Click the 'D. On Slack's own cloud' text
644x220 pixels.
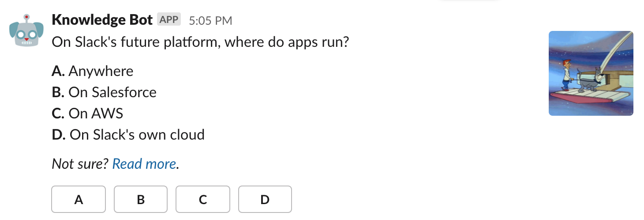128,134
